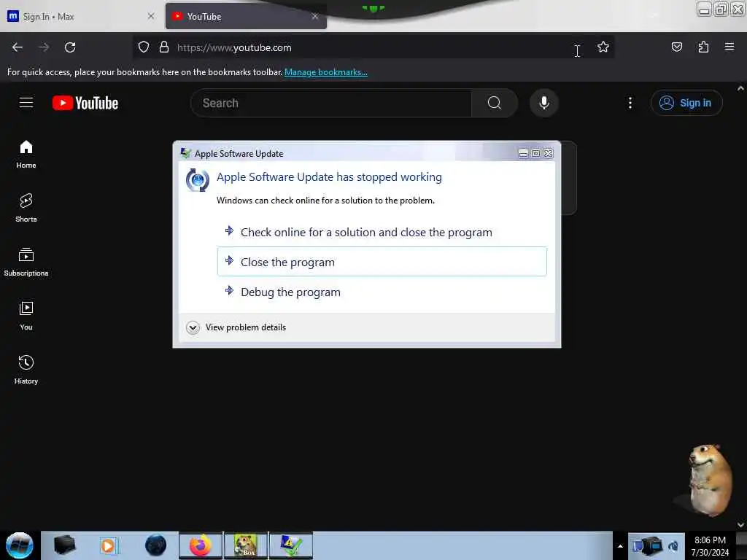Choose Close the program

click(382, 262)
